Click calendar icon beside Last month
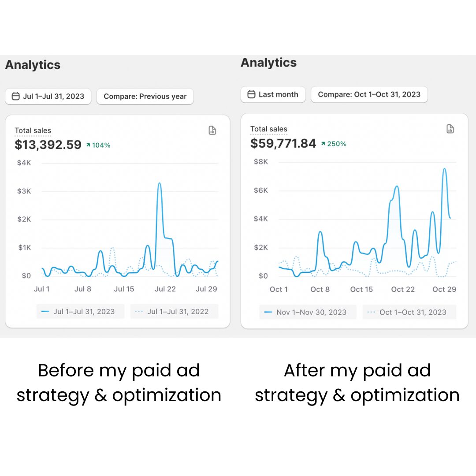476x476 pixels. coord(251,94)
